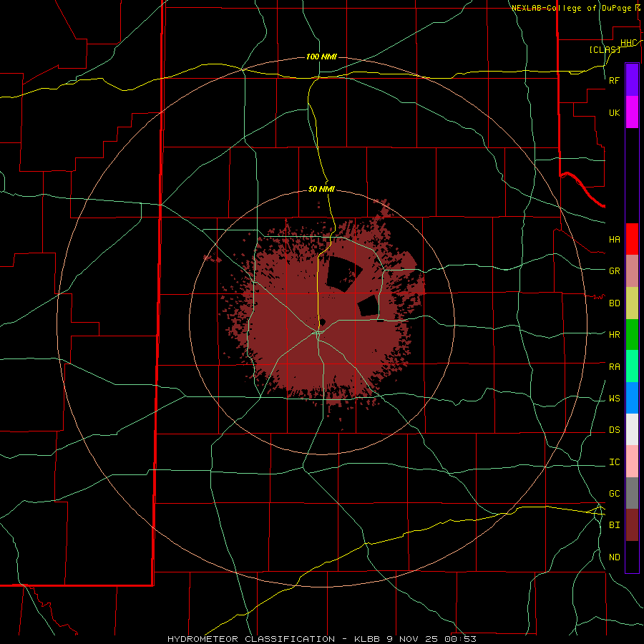Click the DS white legend swatch
644x644 pixels.
pos(632,429)
